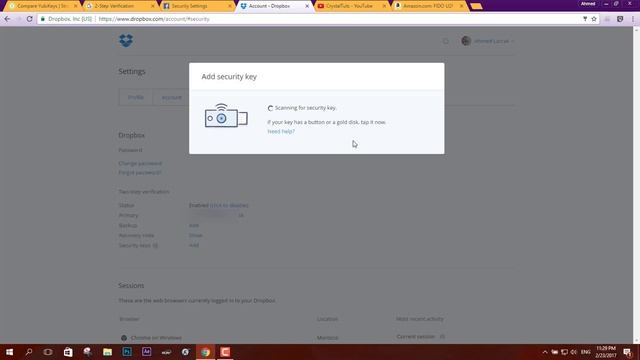Open Windows taskbar search
The height and width of the screenshot is (360, 640).
pyautogui.click(x=29, y=352)
